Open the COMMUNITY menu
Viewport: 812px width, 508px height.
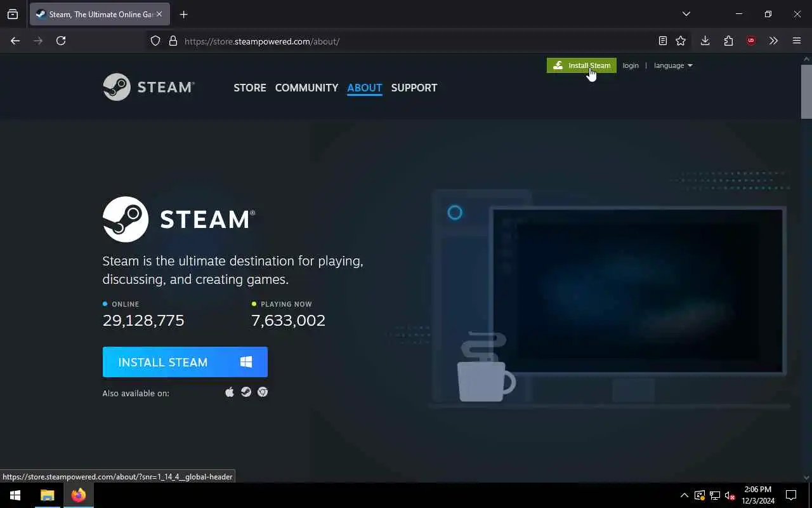306,88
